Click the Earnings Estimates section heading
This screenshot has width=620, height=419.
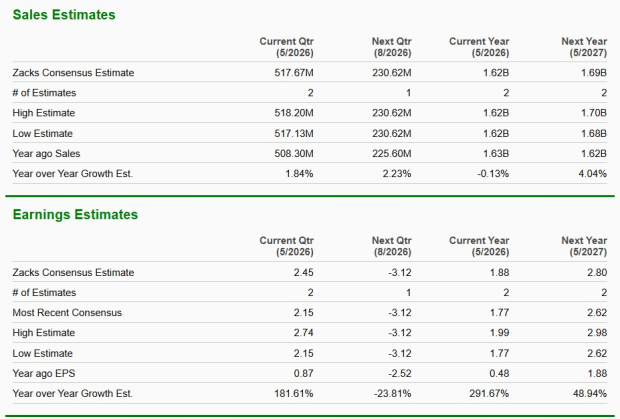74,214
